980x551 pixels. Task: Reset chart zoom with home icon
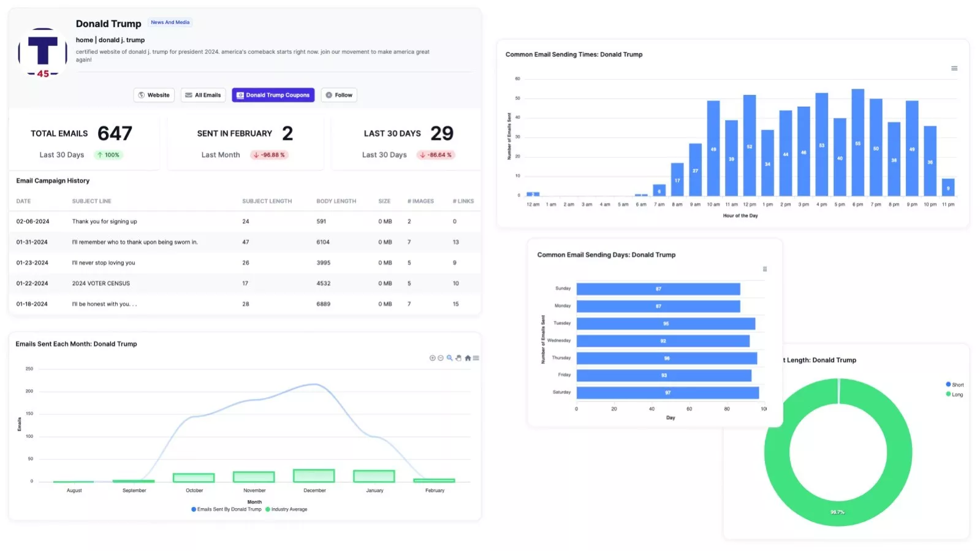[x=468, y=358]
